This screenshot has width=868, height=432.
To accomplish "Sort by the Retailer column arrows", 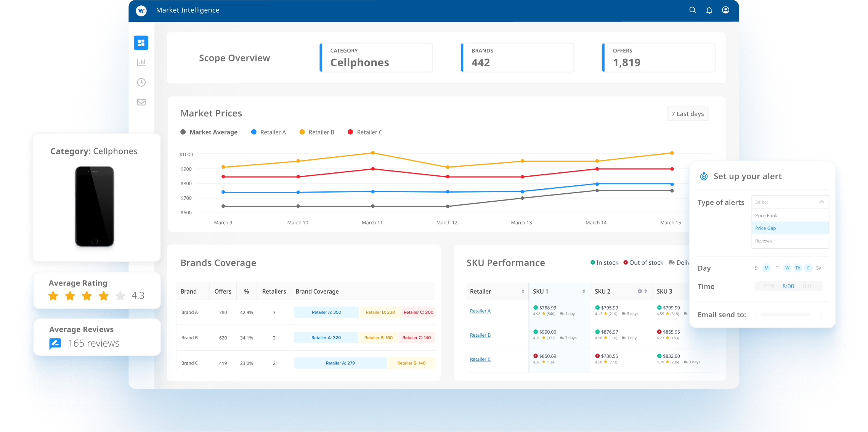I will [523, 291].
